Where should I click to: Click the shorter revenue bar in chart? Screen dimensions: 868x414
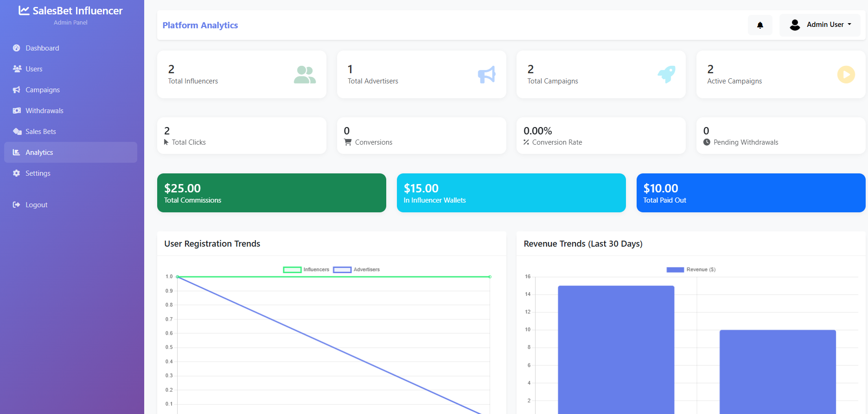778,372
